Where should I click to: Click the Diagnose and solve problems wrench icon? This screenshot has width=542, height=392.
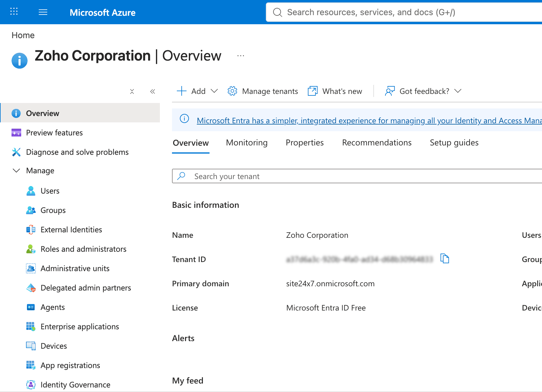[16, 152]
